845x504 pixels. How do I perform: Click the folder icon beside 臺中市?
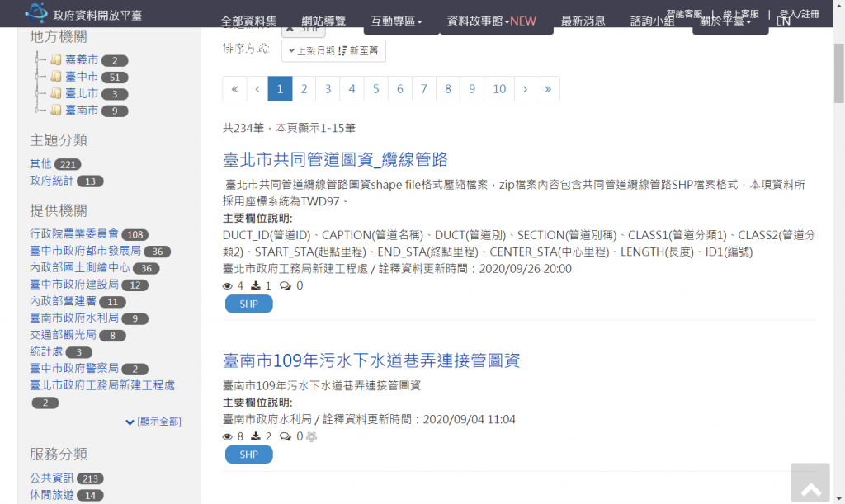tap(56, 77)
